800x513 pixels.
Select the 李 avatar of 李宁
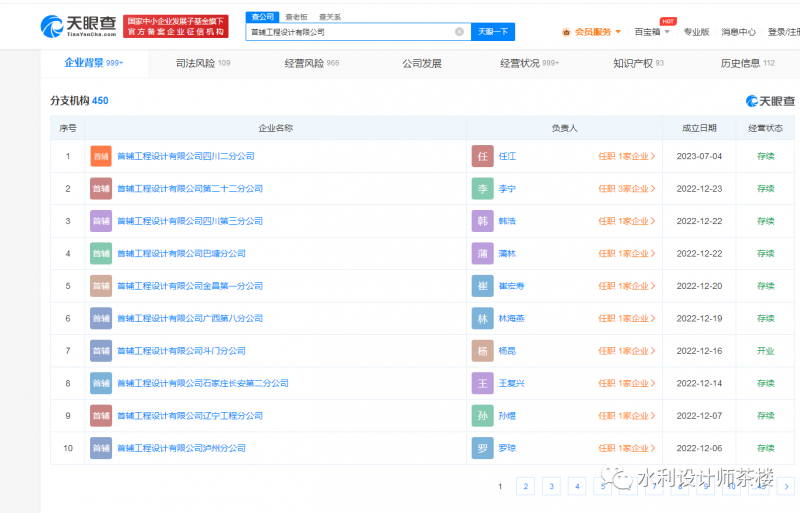pyautogui.click(x=483, y=189)
